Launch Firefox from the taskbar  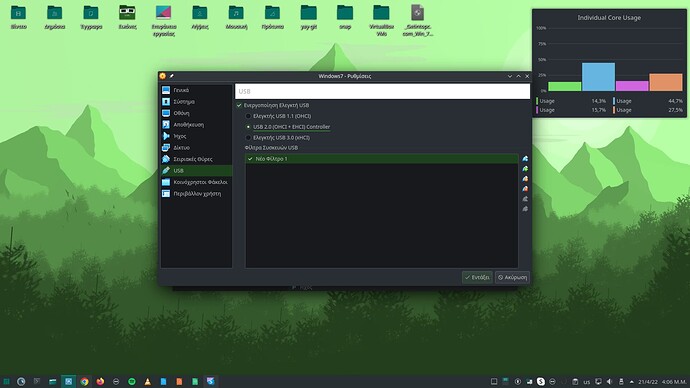click(100, 381)
